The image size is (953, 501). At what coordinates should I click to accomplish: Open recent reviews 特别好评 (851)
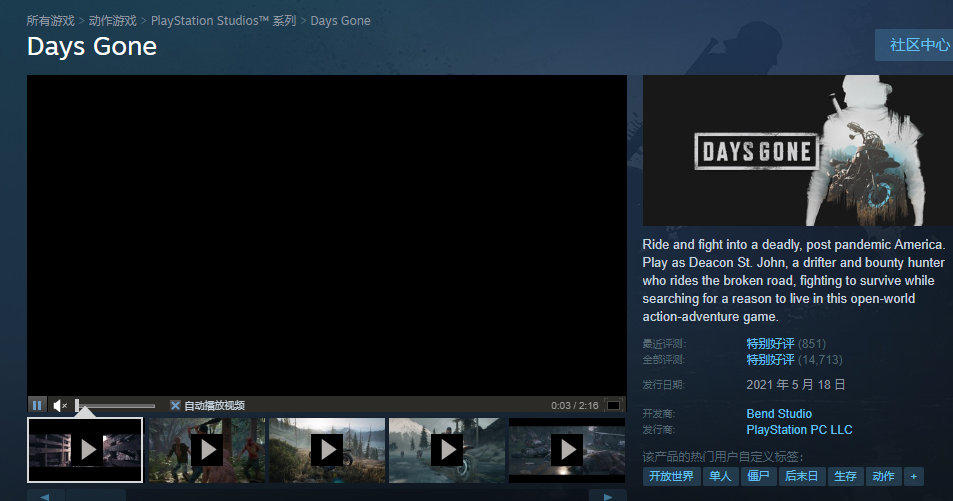pyautogui.click(x=786, y=344)
